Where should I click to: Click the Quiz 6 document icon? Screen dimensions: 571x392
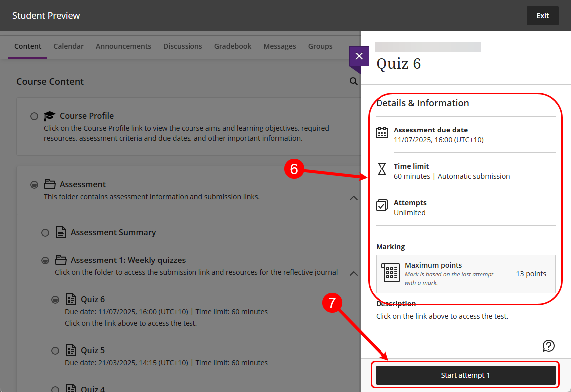[x=70, y=299]
